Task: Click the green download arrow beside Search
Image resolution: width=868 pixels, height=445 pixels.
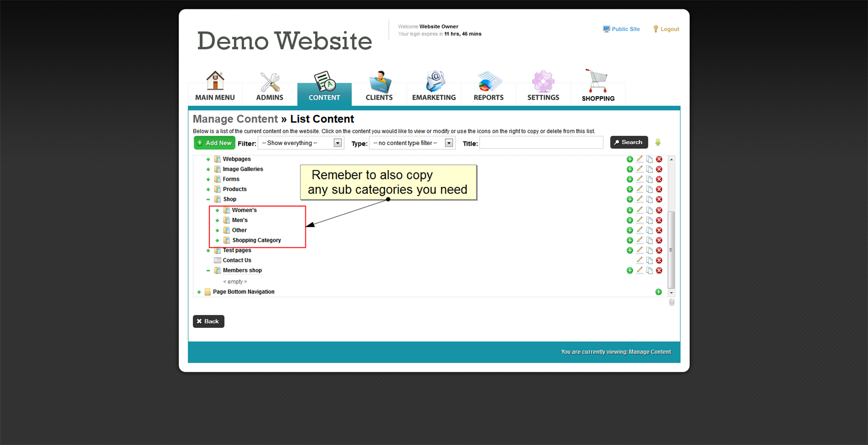Action: point(658,142)
